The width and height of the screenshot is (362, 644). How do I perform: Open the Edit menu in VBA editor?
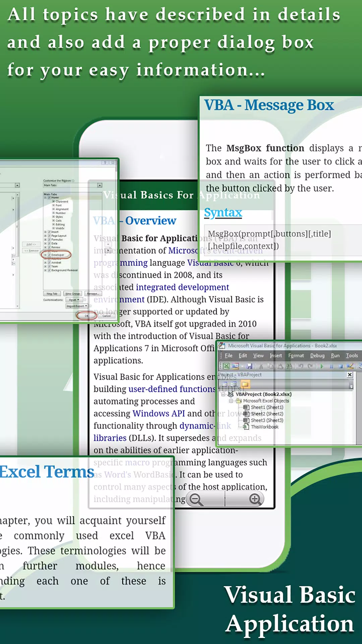pos(243,356)
